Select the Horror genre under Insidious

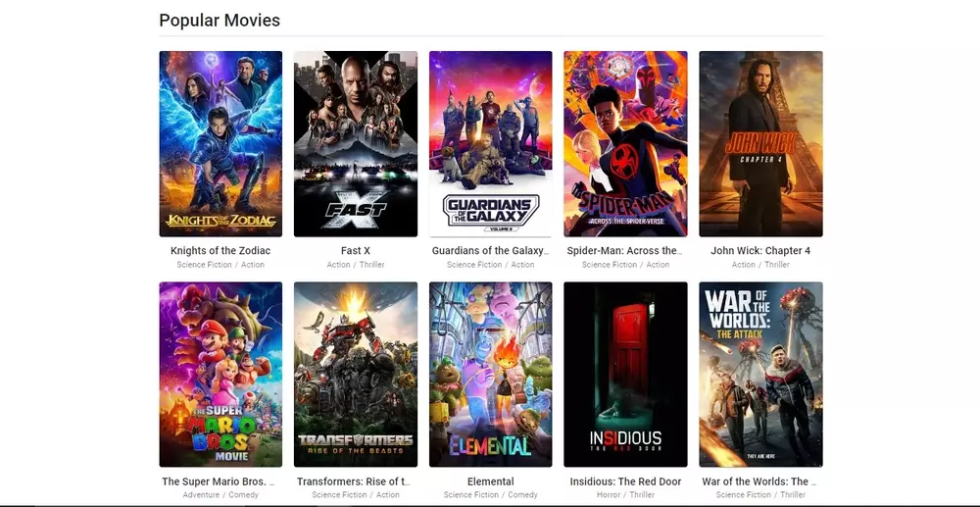pyautogui.click(x=609, y=494)
